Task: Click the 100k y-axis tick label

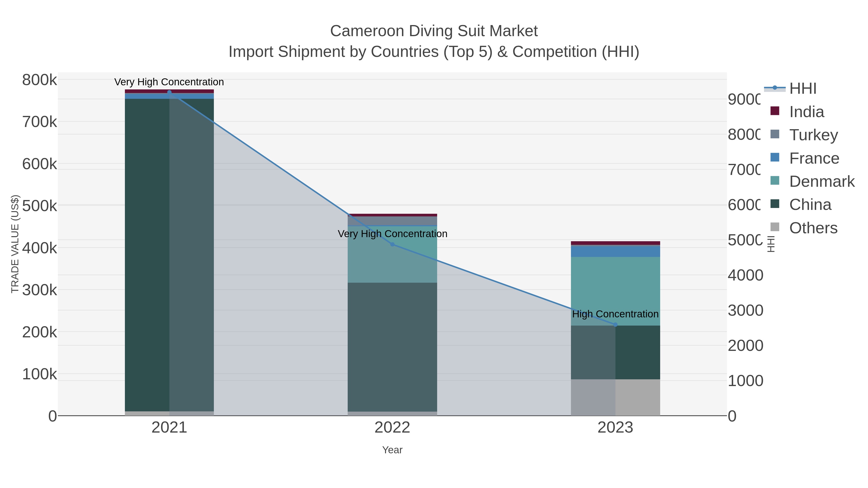Action: click(x=40, y=374)
